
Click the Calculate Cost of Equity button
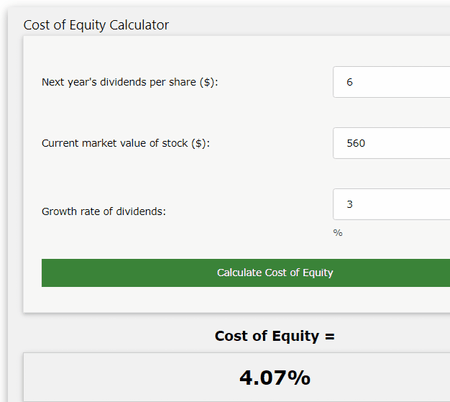[246, 273]
